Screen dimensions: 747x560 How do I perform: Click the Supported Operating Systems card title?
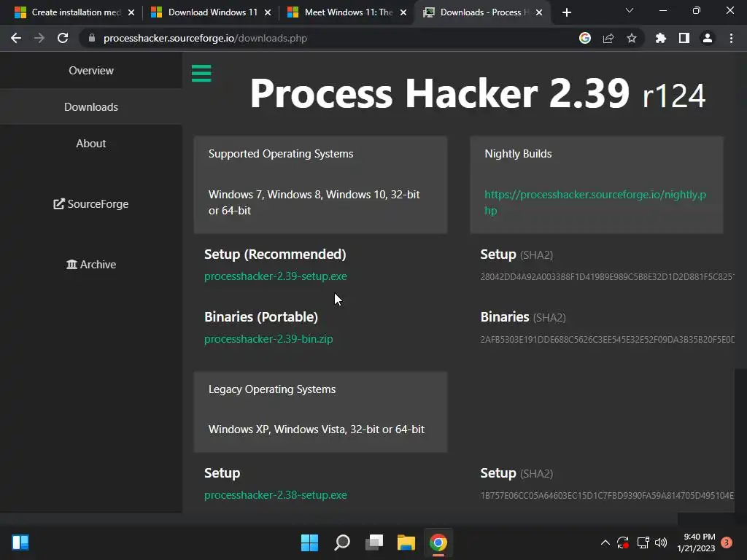pyautogui.click(x=281, y=154)
